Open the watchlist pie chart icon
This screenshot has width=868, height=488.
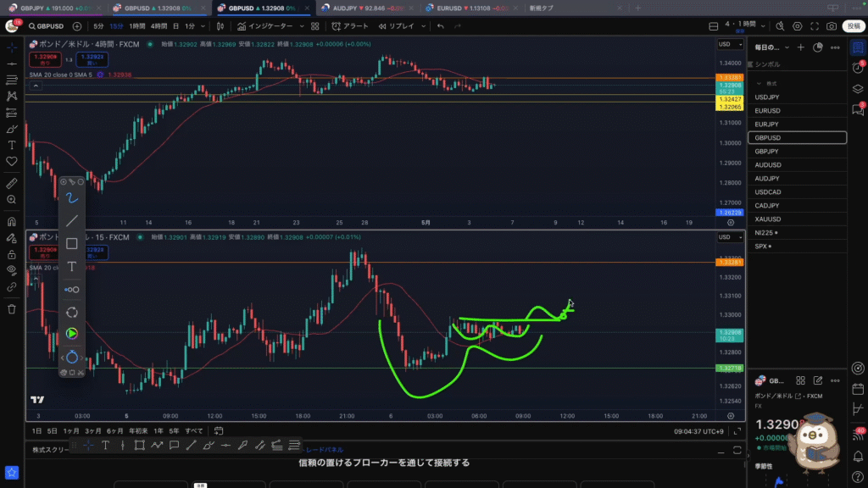coord(818,47)
